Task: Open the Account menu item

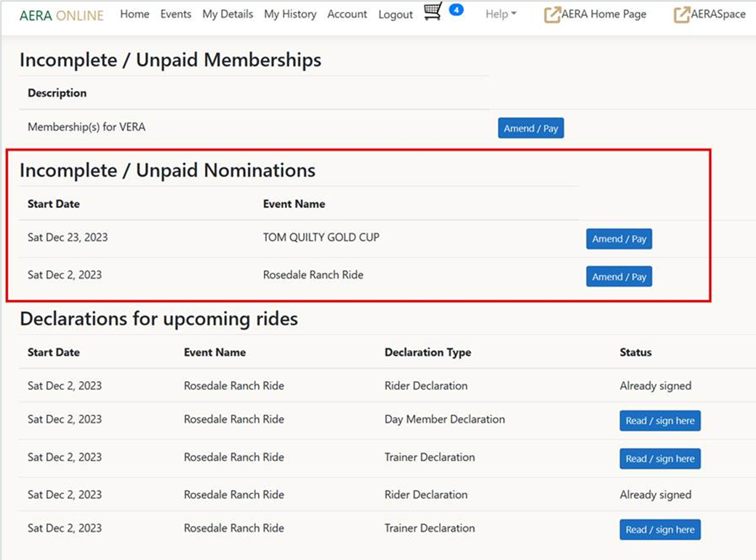Action: pyautogui.click(x=347, y=15)
